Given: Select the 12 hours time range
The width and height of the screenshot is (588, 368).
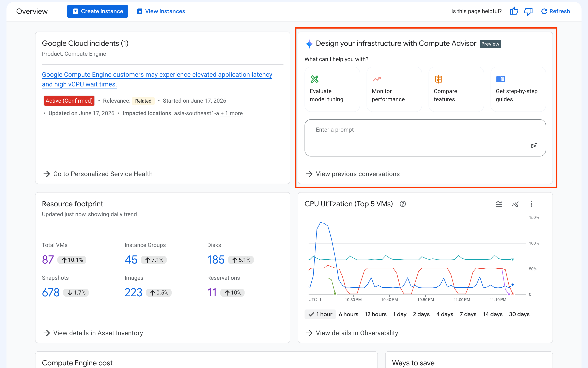Looking at the screenshot, I should click(x=376, y=314).
